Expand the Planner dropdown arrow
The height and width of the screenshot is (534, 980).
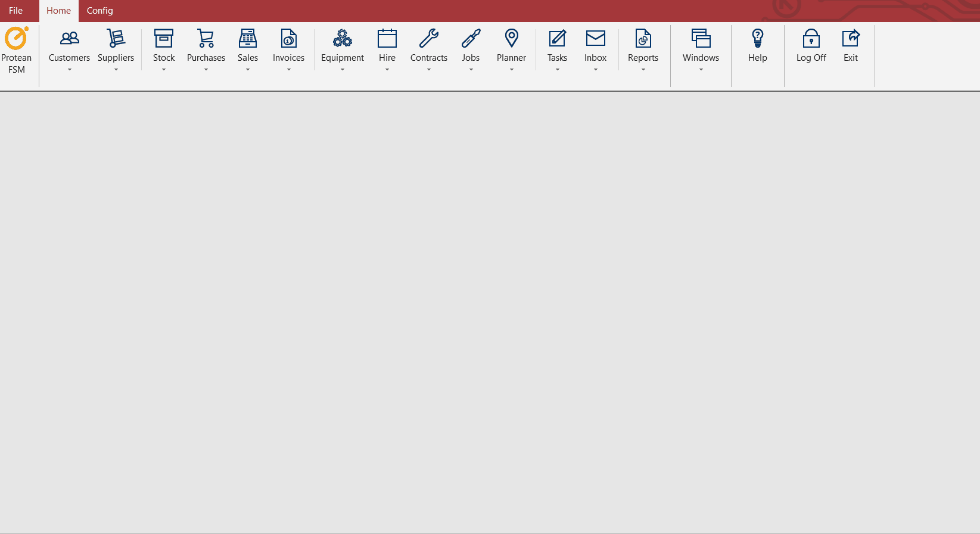[512, 70]
